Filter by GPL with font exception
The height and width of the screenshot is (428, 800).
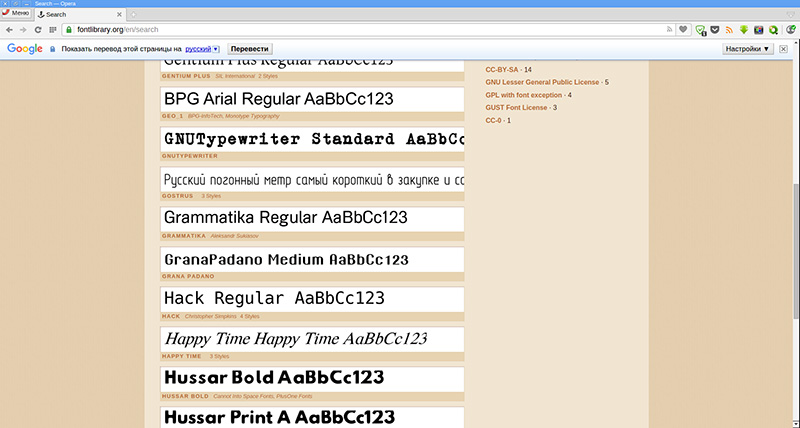pyautogui.click(x=523, y=95)
